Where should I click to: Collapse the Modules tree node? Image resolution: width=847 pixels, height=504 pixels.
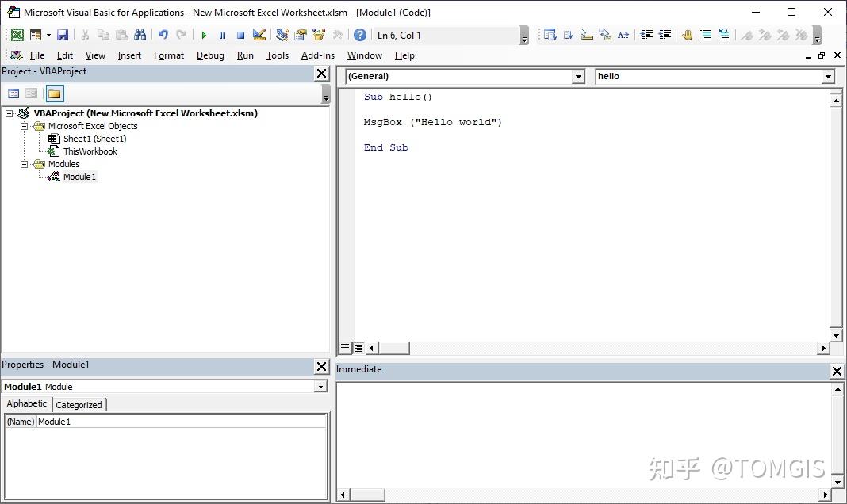[24, 164]
